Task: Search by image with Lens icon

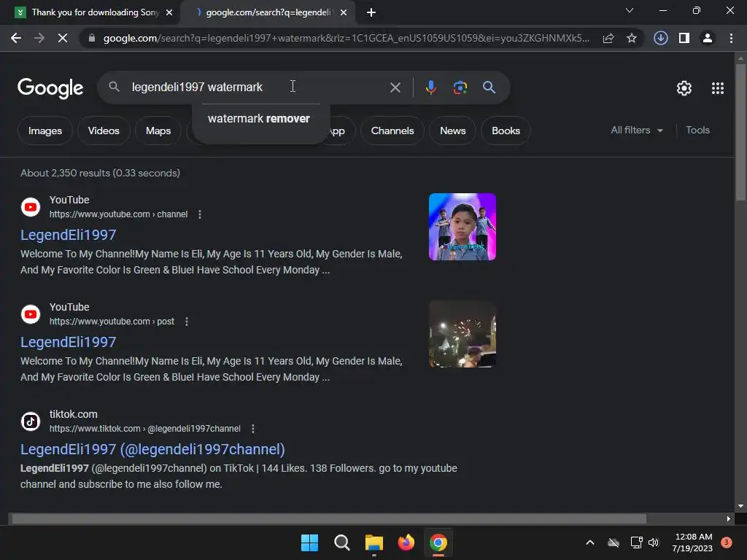Action: pyautogui.click(x=460, y=87)
